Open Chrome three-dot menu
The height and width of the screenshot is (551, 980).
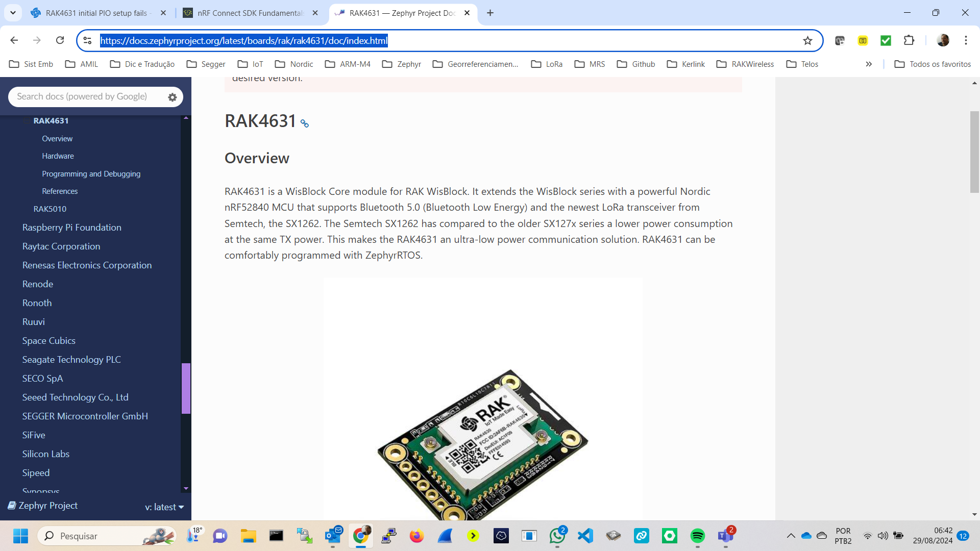[x=966, y=40]
